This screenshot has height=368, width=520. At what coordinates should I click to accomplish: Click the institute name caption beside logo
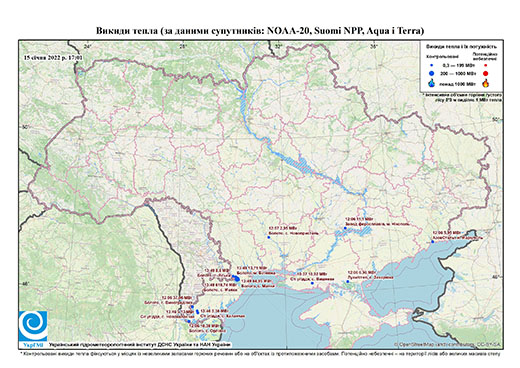click(140, 344)
